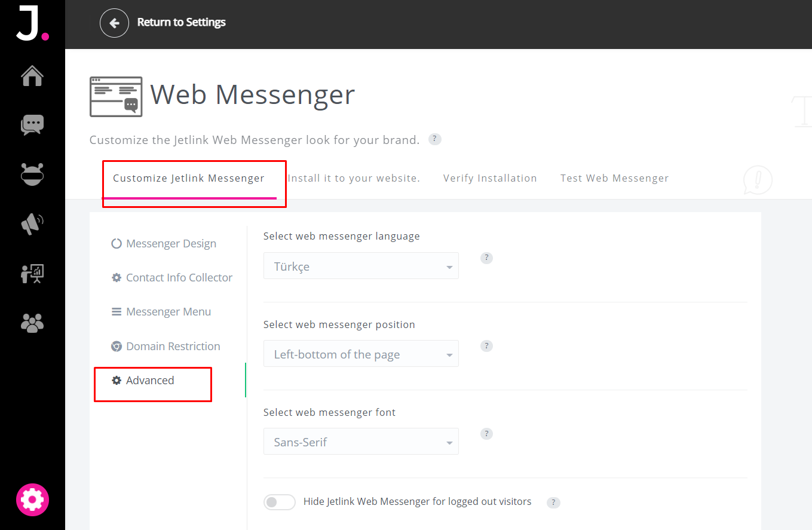Click hamburger icon next to Messenger Menu
The image size is (812, 530).
pos(117,312)
